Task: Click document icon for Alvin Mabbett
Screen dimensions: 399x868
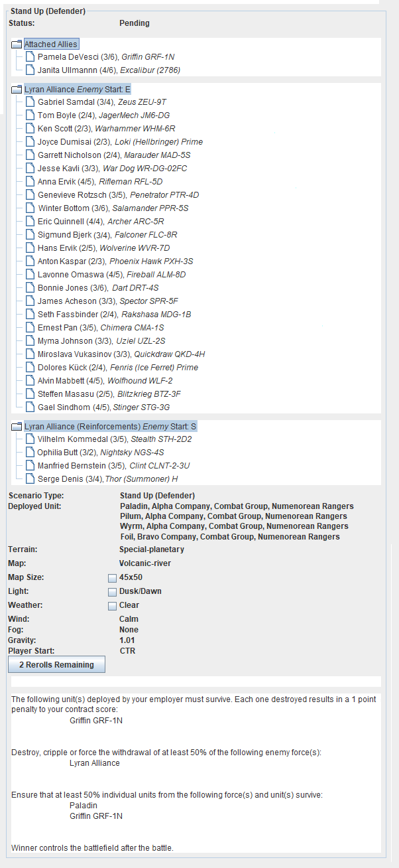Action: 30,381
